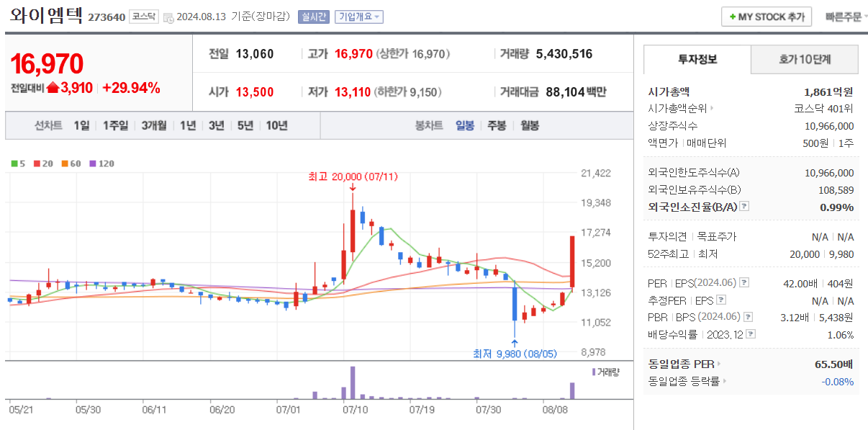868x430 pixels.
Task: Select the 1년 line chart period
Action: point(188,125)
